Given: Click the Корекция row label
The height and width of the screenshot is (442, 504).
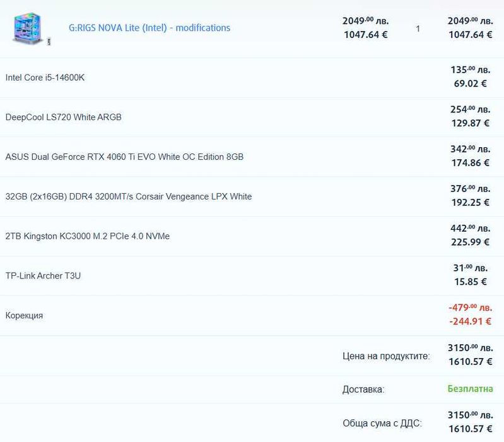Looking at the screenshot, I should [x=24, y=316].
